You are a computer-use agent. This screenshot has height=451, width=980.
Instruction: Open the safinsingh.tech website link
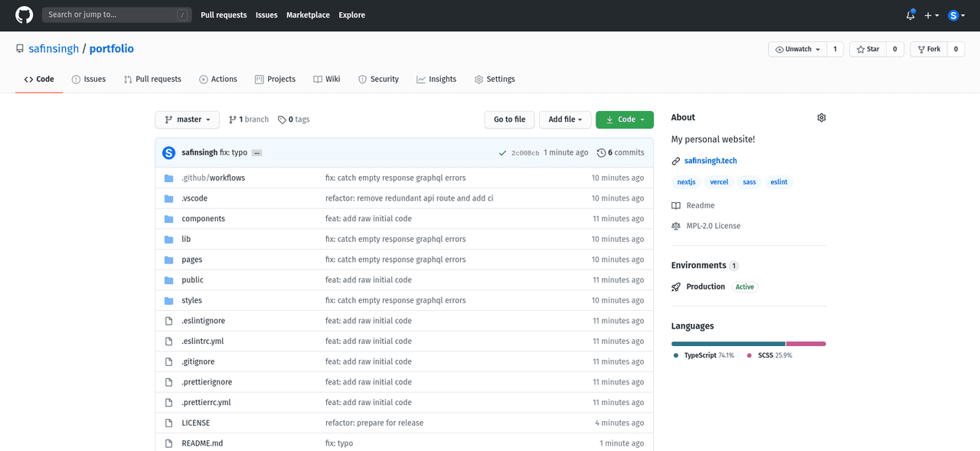tap(710, 161)
